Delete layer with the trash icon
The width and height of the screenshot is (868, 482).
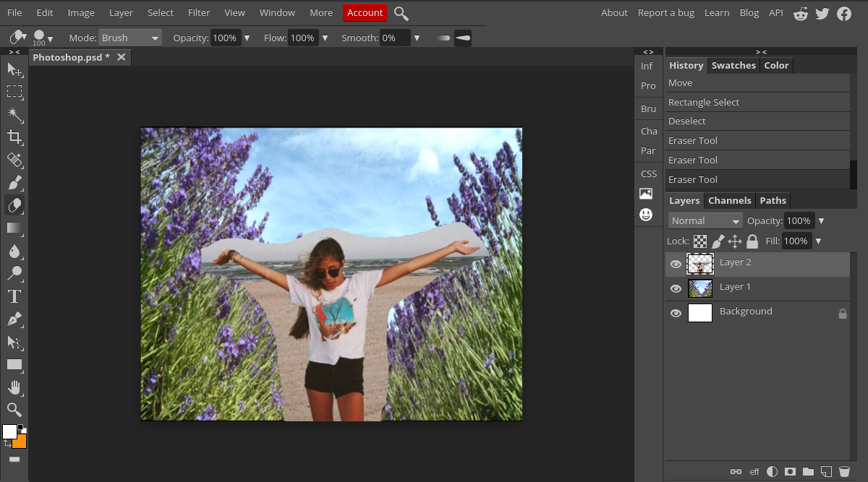click(844, 472)
